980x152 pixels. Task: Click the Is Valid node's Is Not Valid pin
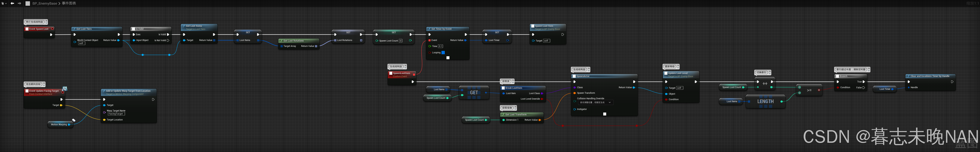pos(168,40)
